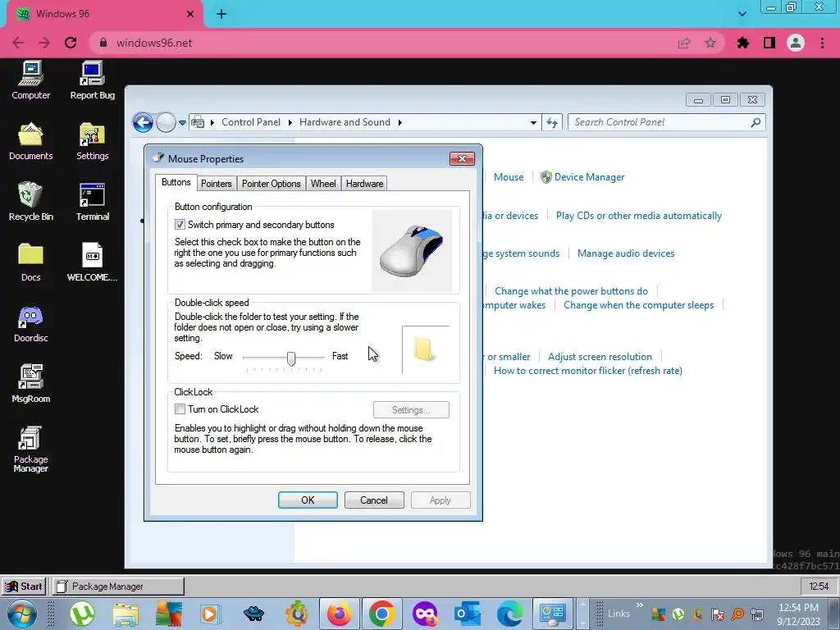Enable the Turn on ClickLock checkbox

(180, 409)
